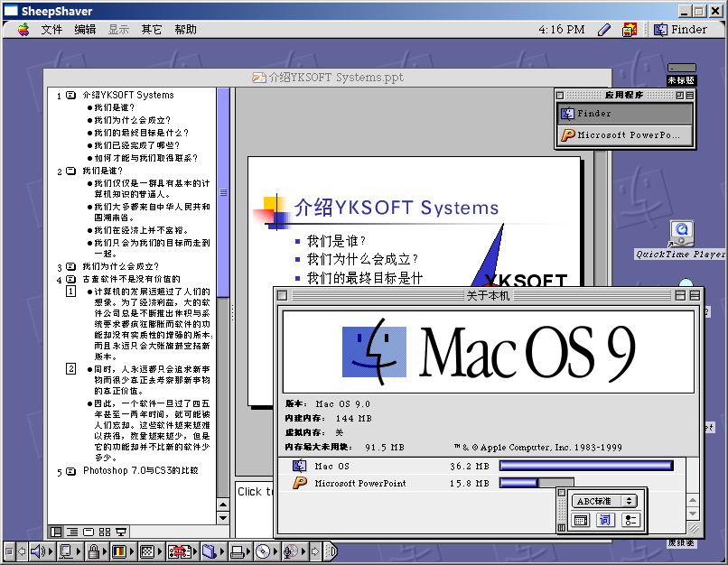Switch PowerPoint to Outline view

coord(72,532)
